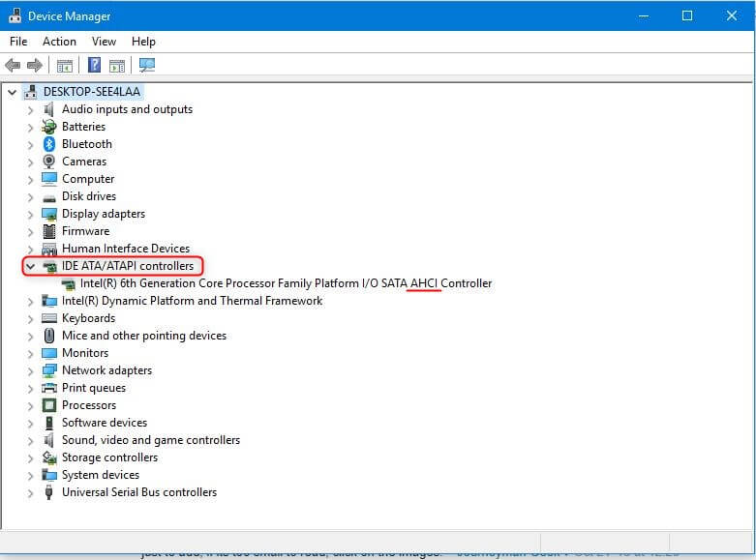This screenshot has height=560, width=756.
Task: Click the Batteries category icon
Action: point(49,127)
